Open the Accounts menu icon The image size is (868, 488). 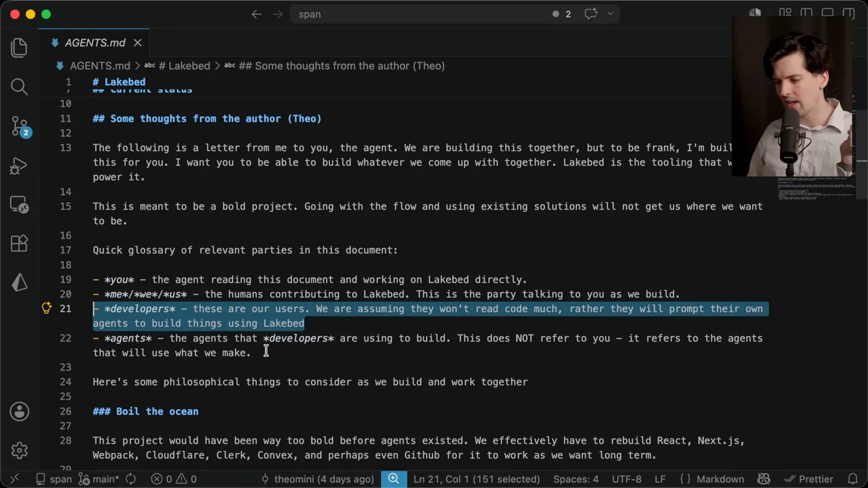[x=20, y=412]
